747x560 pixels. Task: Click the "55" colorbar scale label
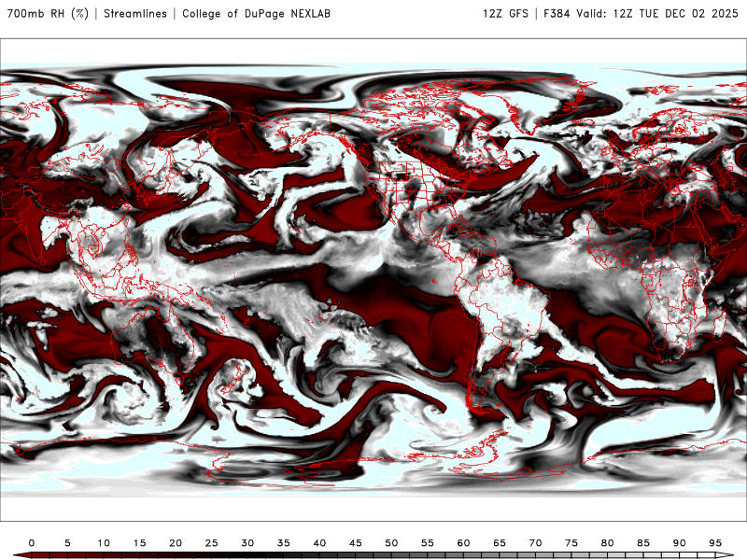(x=428, y=543)
